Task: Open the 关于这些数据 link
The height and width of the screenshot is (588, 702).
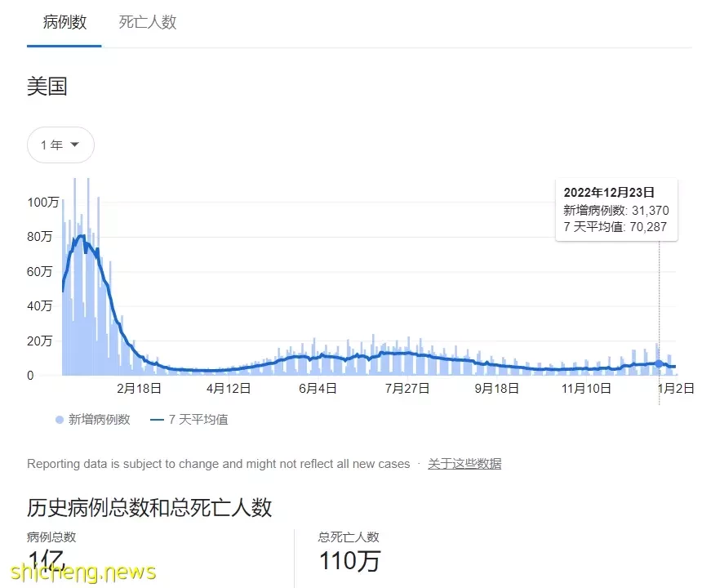Action: tap(464, 464)
